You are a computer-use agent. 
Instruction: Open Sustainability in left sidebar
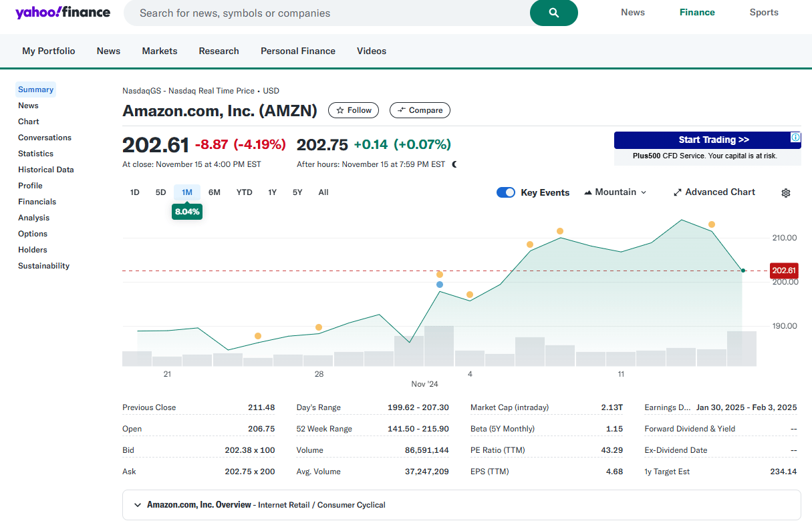coord(43,266)
